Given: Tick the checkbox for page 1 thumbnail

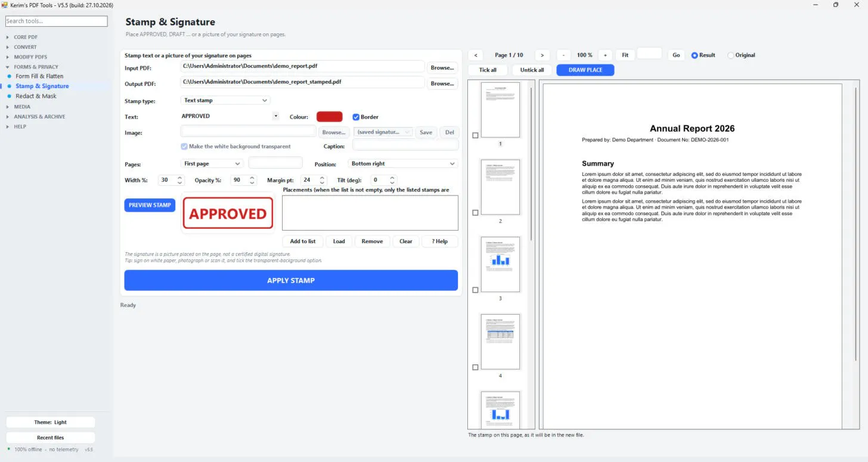Looking at the screenshot, I should 475,135.
